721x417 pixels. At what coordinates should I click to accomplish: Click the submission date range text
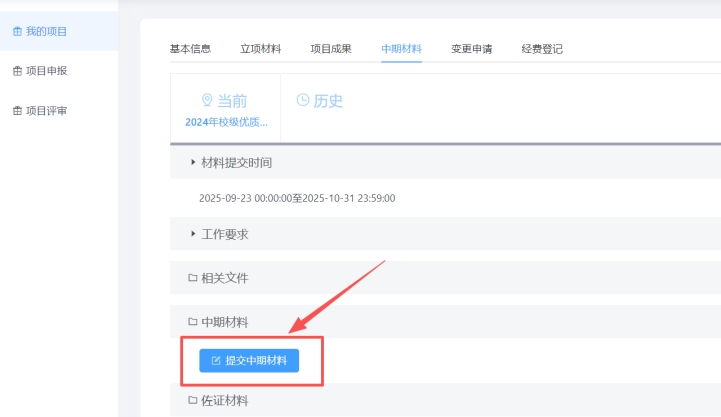click(x=297, y=198)
